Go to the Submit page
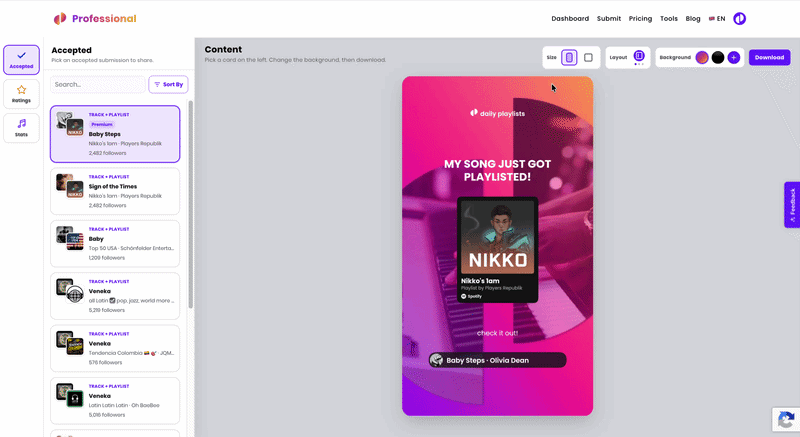Viewport: 800px width, 437px height. coord(609,19)
